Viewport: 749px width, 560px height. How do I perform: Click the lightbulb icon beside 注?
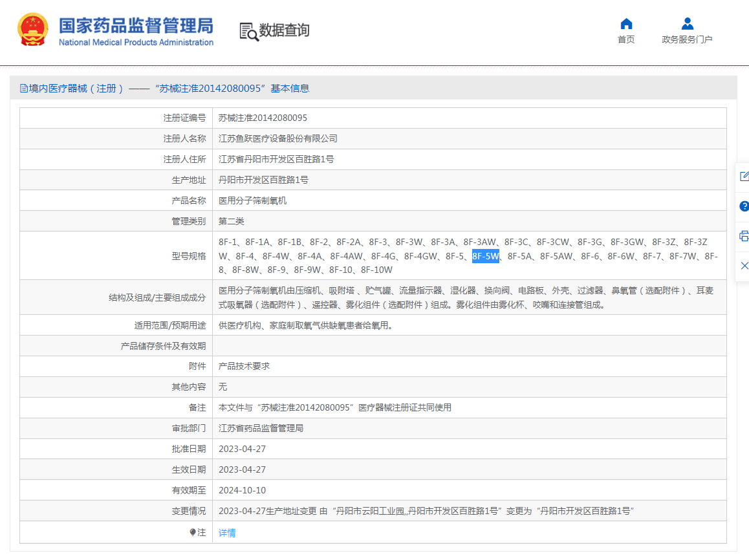[193, 532]
